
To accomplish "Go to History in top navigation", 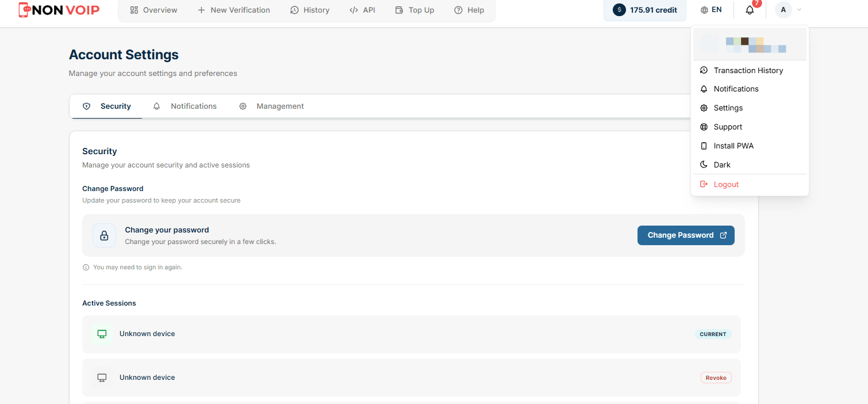I will (x=310, y=10).
